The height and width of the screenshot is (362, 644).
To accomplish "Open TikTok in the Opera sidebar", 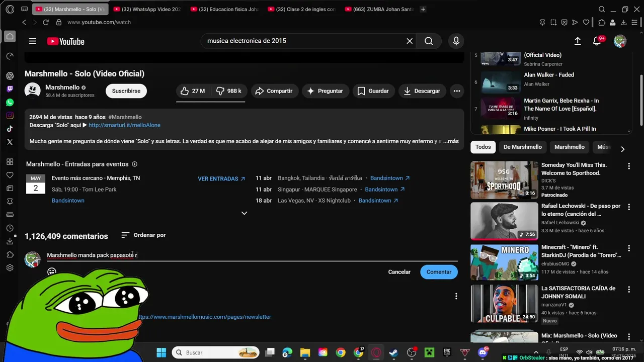I will tap(10, 129).
